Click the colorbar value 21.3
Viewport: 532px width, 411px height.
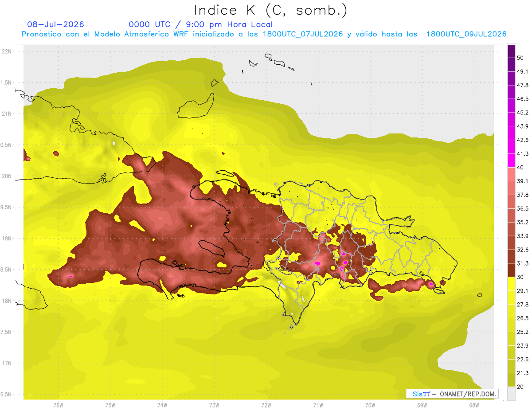[522, 373]
